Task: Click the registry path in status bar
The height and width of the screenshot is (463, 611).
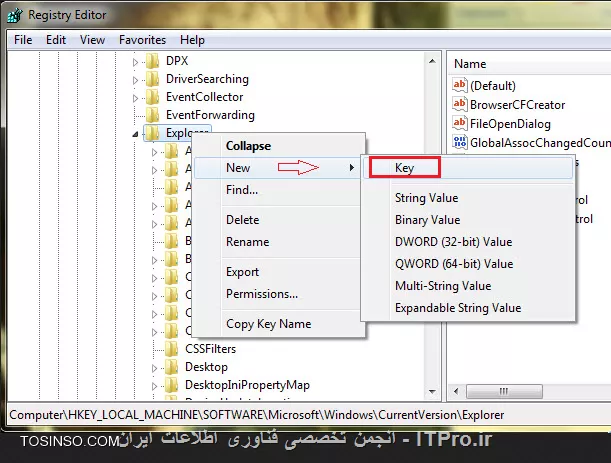Action: click(x=256, y=415)
